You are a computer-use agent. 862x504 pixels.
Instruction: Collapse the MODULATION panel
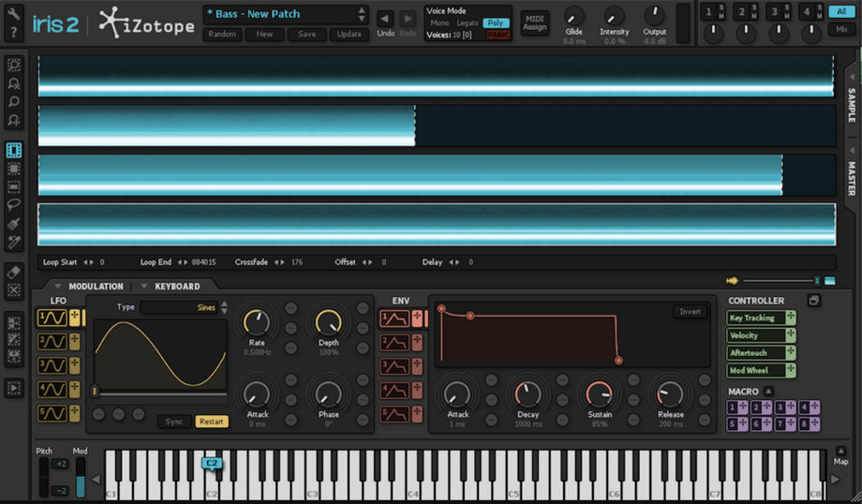coord(58,287)
